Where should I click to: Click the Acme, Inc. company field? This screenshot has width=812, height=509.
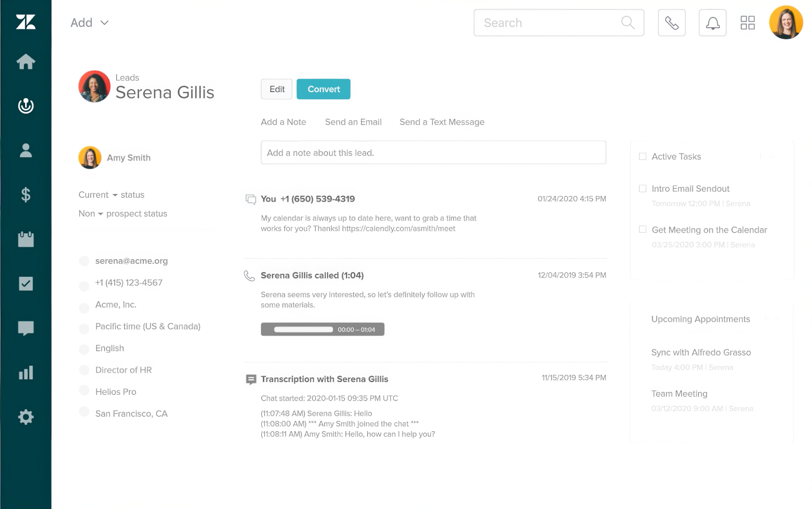116,304
